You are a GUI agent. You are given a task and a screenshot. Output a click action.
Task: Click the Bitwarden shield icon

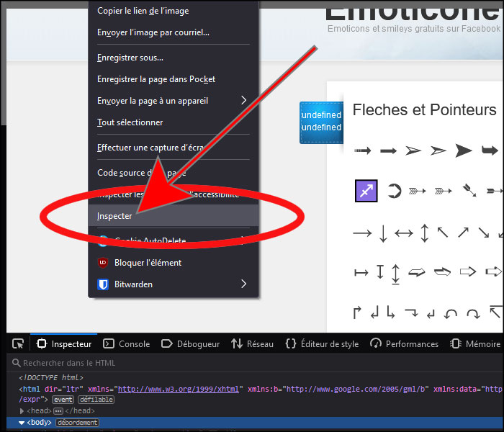pos(103,284)
